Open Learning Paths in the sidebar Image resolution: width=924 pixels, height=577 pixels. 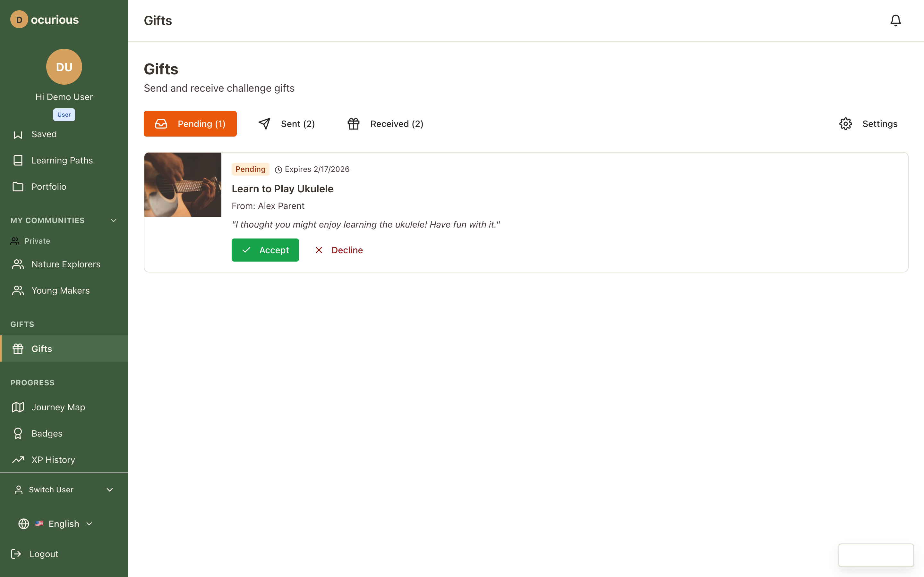62,160
